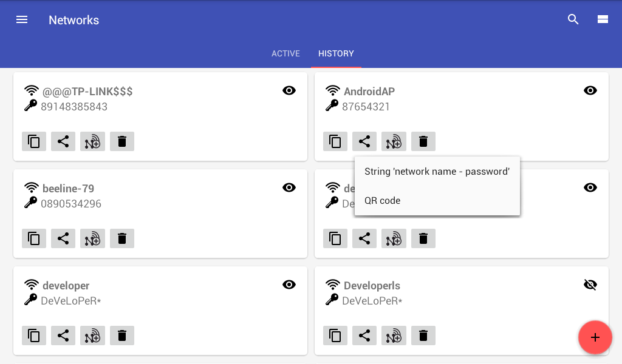Delete the developer network entry

122,335
